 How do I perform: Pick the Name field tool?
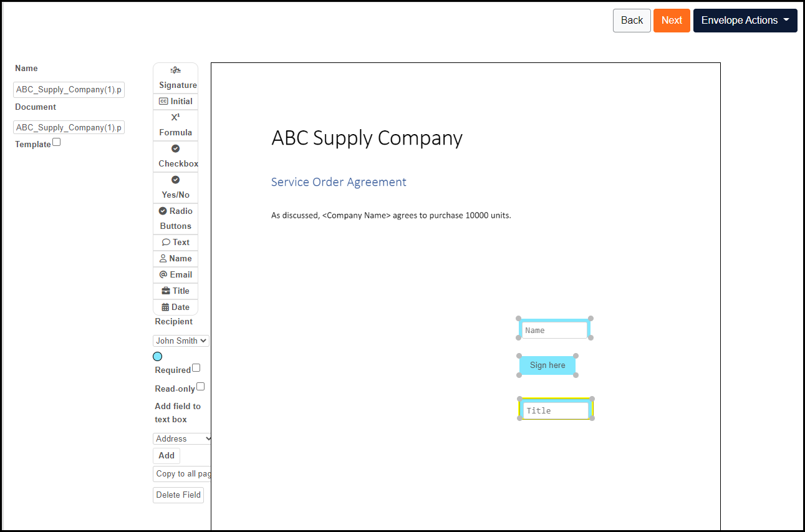pyautogui.click(x=175, y=258)
